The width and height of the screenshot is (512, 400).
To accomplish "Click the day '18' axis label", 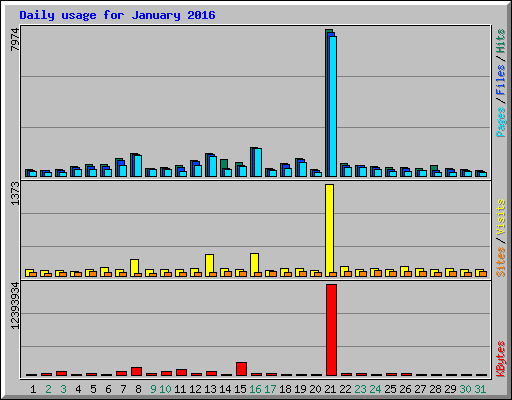I will coord(285,389).
